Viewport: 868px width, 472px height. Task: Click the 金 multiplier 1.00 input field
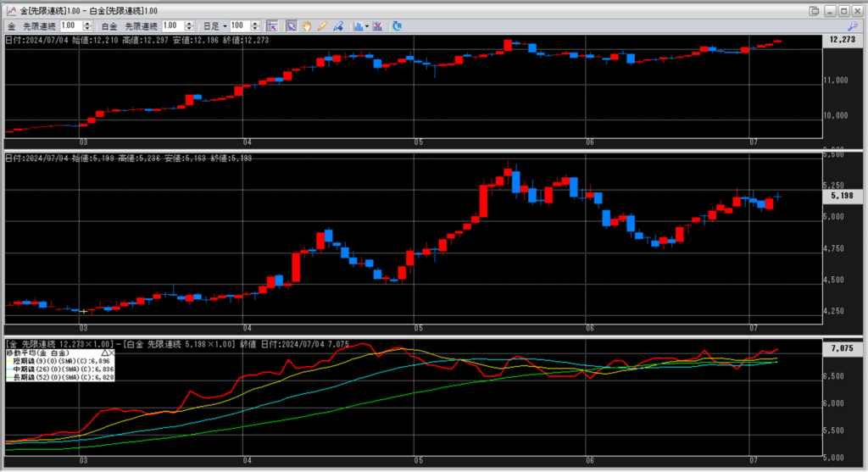click(x=70, y=26)
